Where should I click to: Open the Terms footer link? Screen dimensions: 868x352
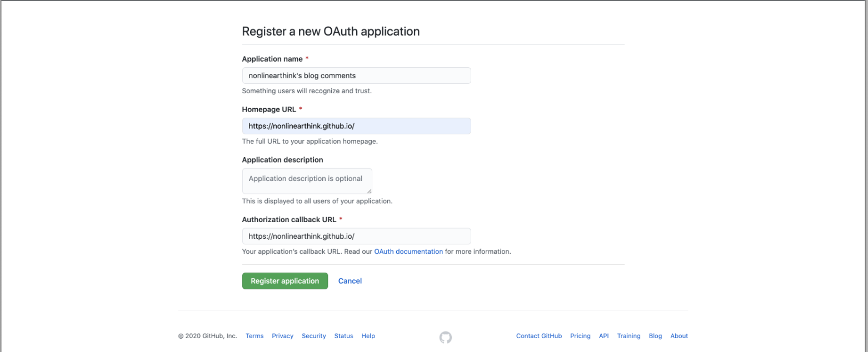[255, 336]
